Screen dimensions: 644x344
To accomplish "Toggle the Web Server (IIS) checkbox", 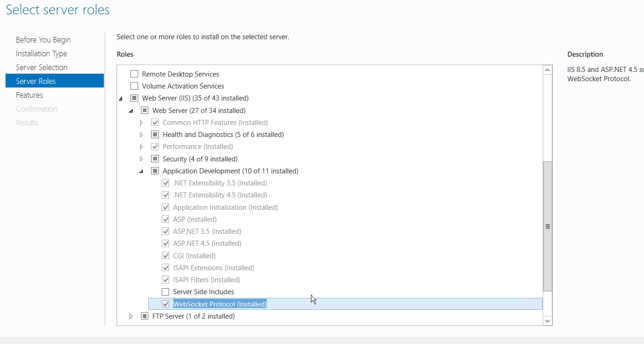I will [x=134, y=98].
